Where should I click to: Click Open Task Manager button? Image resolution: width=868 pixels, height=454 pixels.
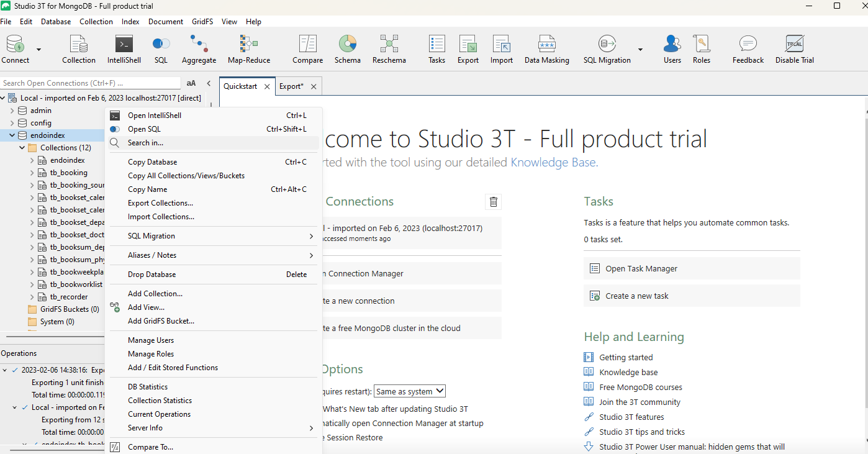[692, 269]
